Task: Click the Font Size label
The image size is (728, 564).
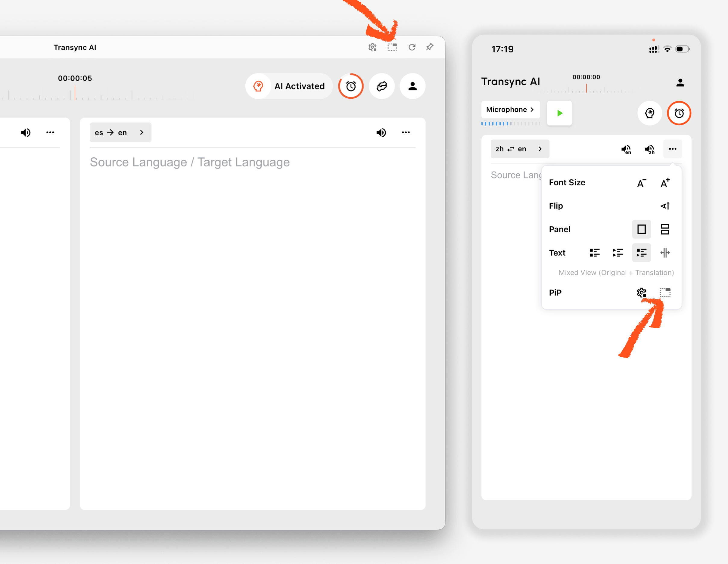Action: [x=567, y=183]
